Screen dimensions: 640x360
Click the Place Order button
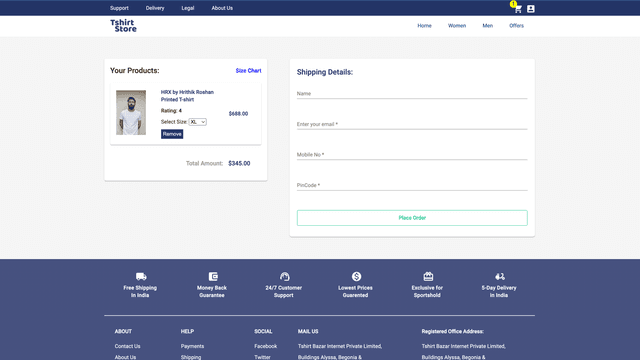(412, 218)
